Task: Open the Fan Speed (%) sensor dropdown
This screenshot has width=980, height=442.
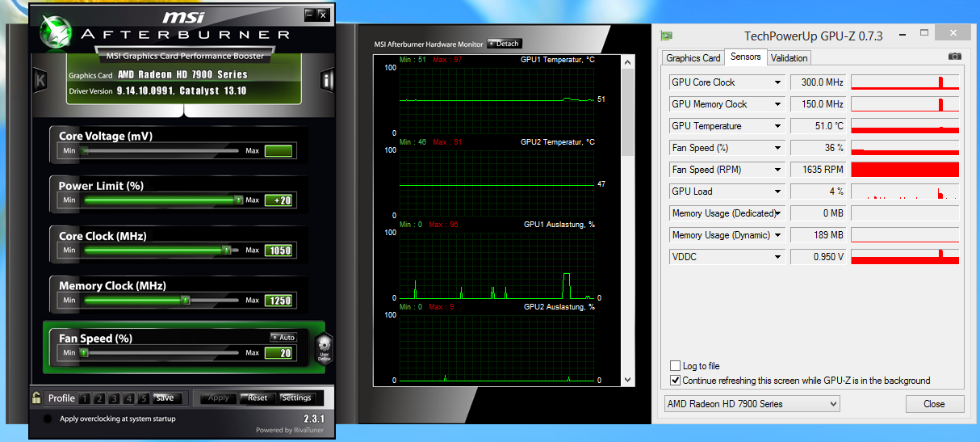Action: coord(778,148)
